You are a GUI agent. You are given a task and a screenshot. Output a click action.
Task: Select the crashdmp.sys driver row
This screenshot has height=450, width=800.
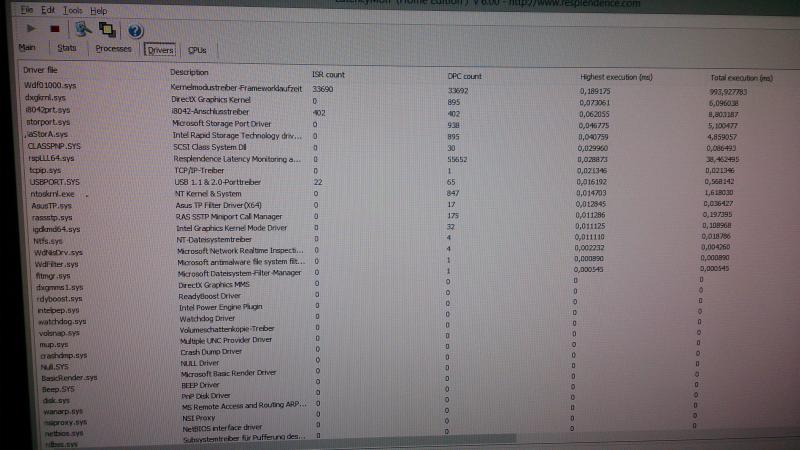tap(64, 355)
